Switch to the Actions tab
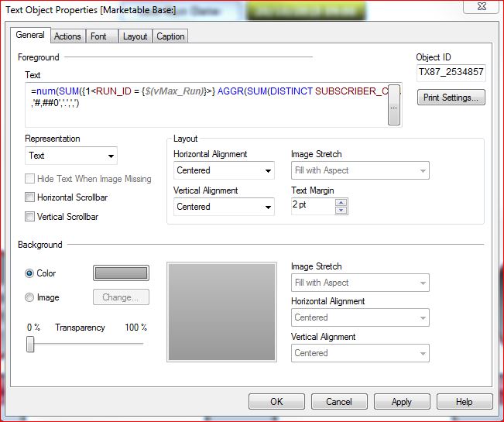The width and height of the screenshot is (504, 422). coord(67,36)
